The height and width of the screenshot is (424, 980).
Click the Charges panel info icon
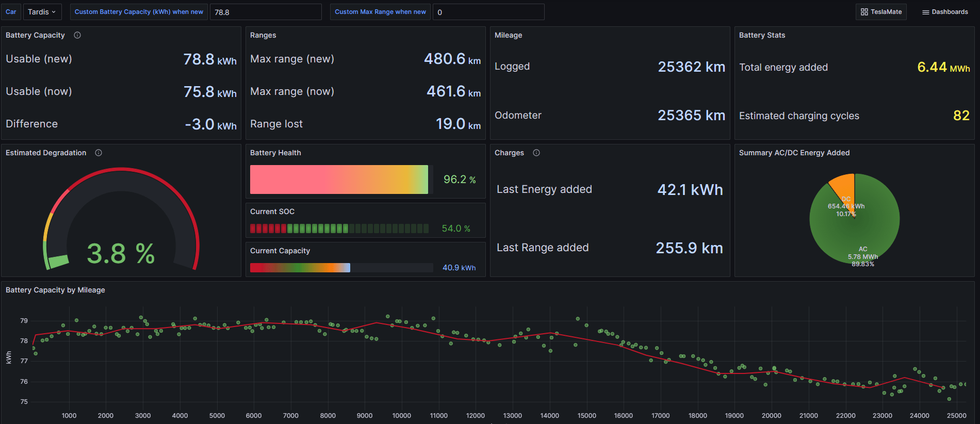coord(536,153)
